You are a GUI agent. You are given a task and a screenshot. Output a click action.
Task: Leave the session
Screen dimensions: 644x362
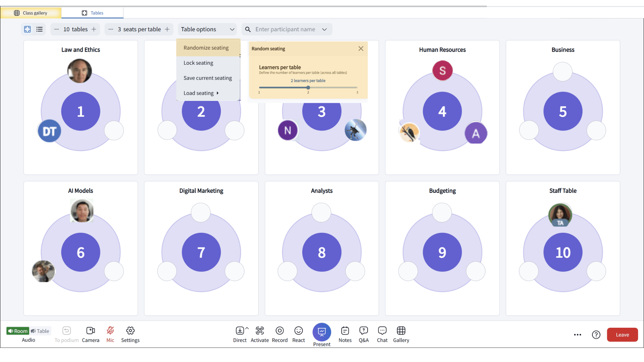pyautogui.click(x=622, y=335)
